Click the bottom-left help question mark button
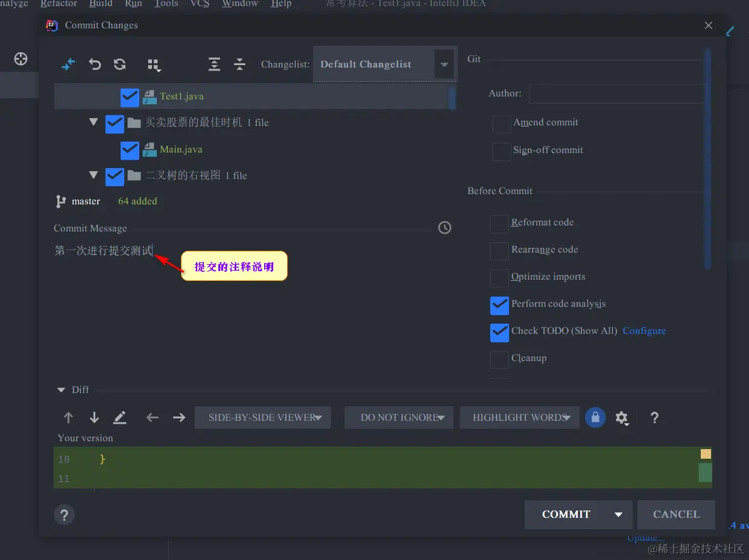Screen dimensions: 749x560 tap(65, 515)
